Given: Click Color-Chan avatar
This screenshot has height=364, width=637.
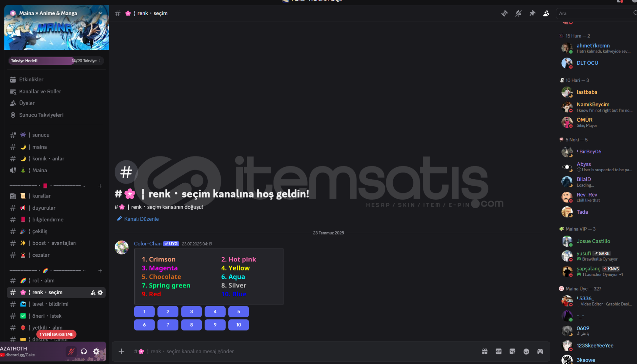Looking at the screenshot, I should (x=121, y=247).
